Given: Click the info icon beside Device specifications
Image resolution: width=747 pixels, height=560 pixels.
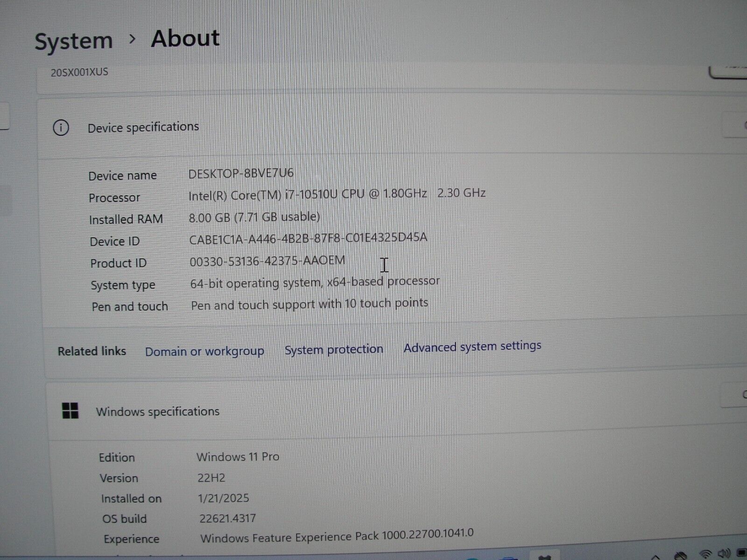Looking at the screenshot, I should pyautogui.click(x=61, y=127).
